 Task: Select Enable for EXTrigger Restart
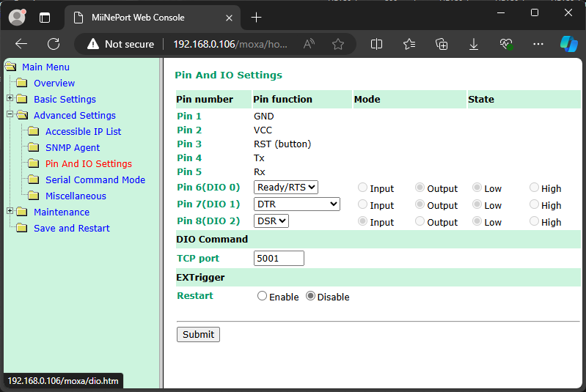tap(263, 297)
